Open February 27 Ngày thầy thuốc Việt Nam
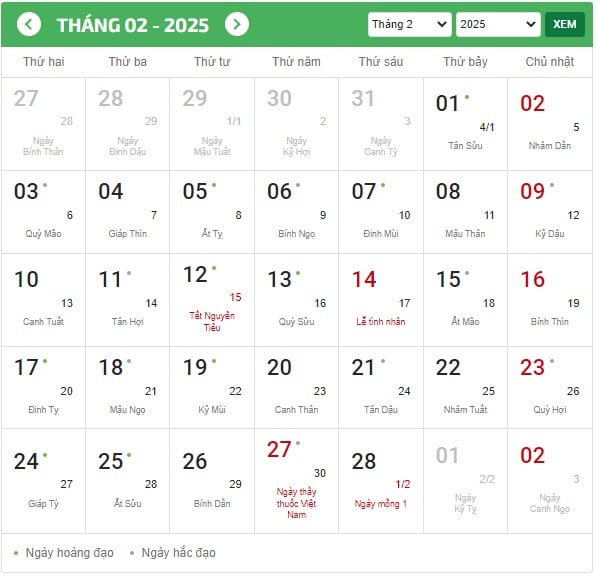The width and height of the screenshot is (596, 577). click(x=296, y=481)
